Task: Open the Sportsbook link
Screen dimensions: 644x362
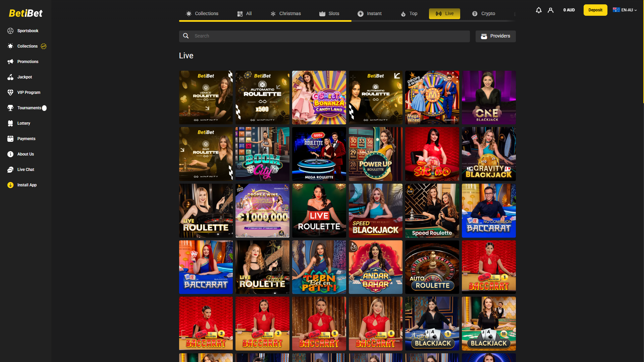Action: (28, 31)
